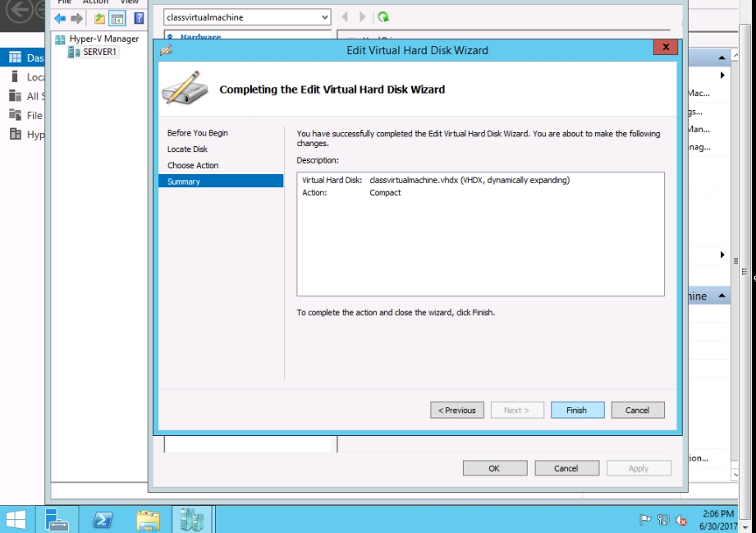Open the classvirtualmachine dropdown
Viewport: 756px width, 533px height.
324,17
